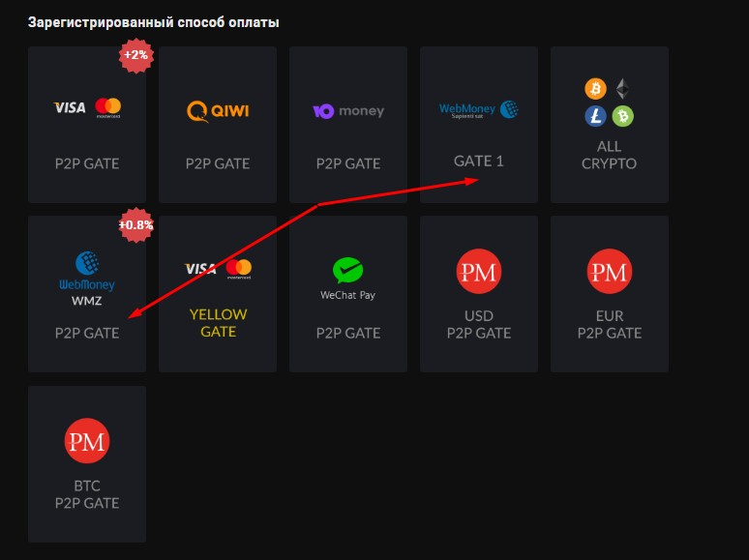Image resolution: width=749 pixels, height=560 pixels.
Task: Select the Perfect Money EUR logo
Action: point(609,272)
